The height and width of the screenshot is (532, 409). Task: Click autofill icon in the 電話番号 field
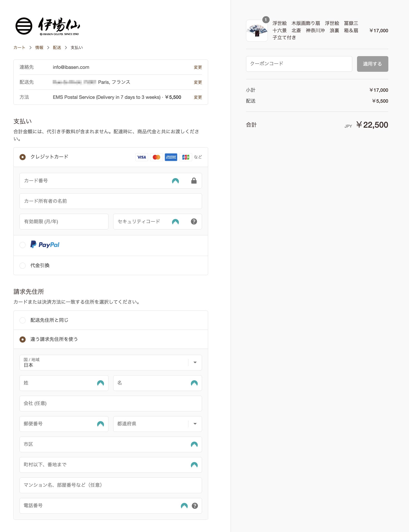(x=184, y=506)
